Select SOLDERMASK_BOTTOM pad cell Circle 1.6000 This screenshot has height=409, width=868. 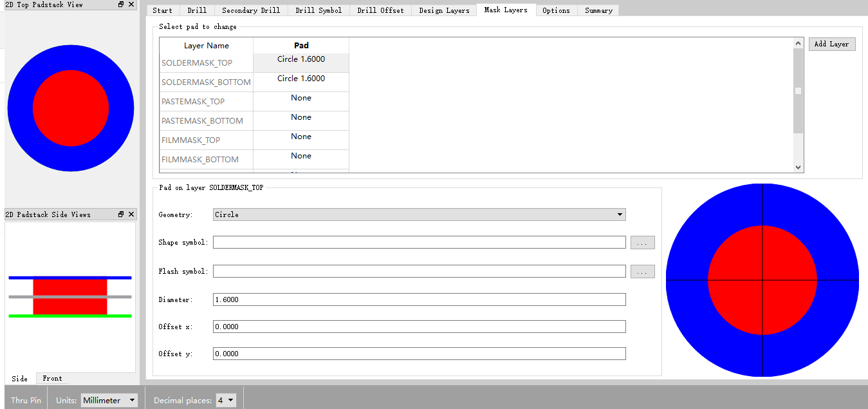(x=301, y=82)
